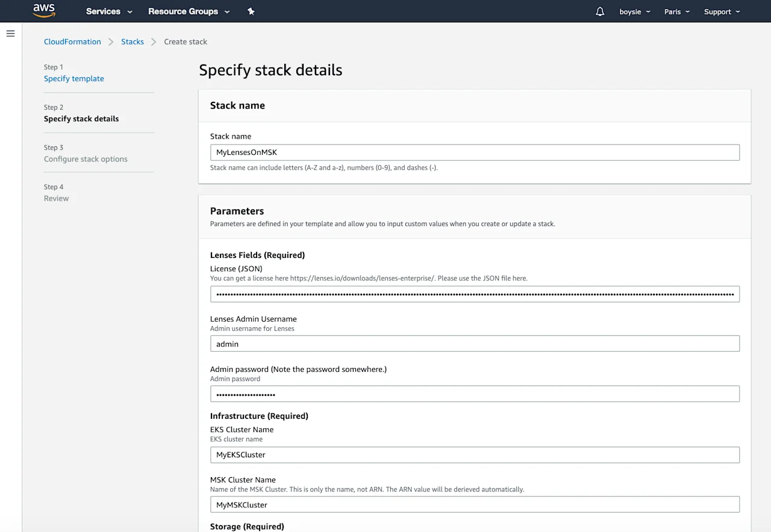Navigate to CloudFormation via breadcrumb

[72, 42]
